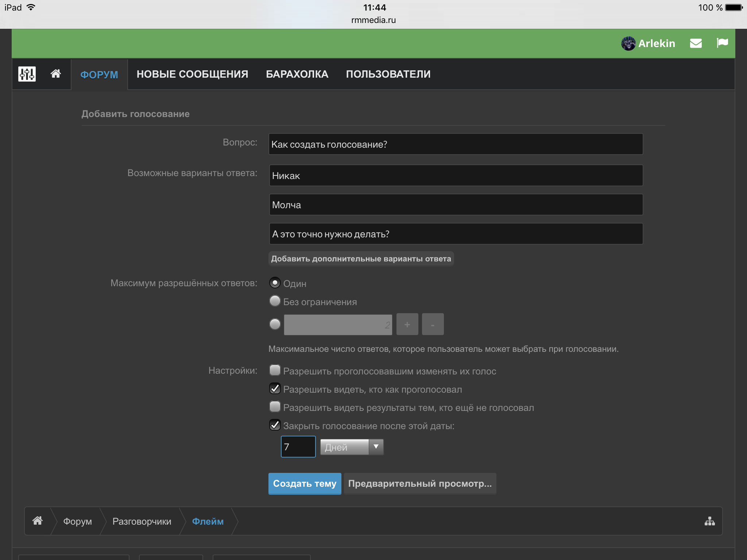Open alerts via the flag icon

point(722,43)
